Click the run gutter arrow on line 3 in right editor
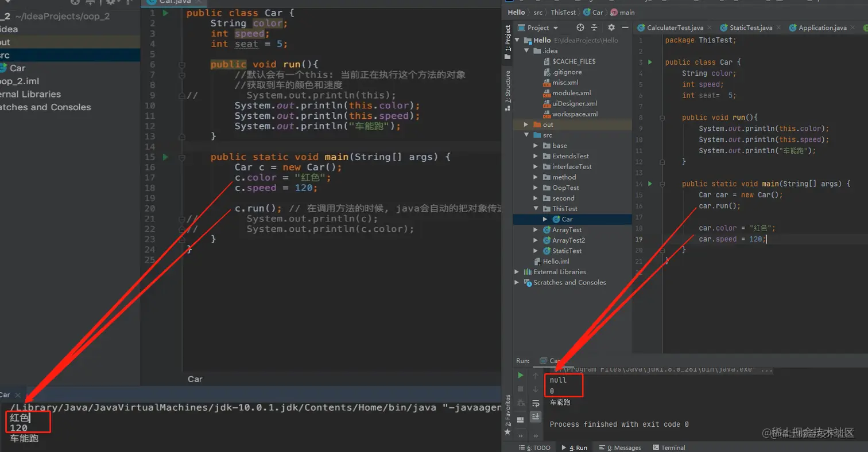Image resolution: width=868 pixels, height=452 pixels. point(650,62)
